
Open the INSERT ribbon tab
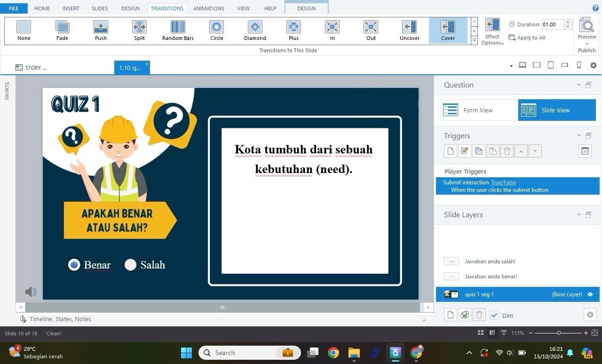pyautogui.click(x=71, y=8)
